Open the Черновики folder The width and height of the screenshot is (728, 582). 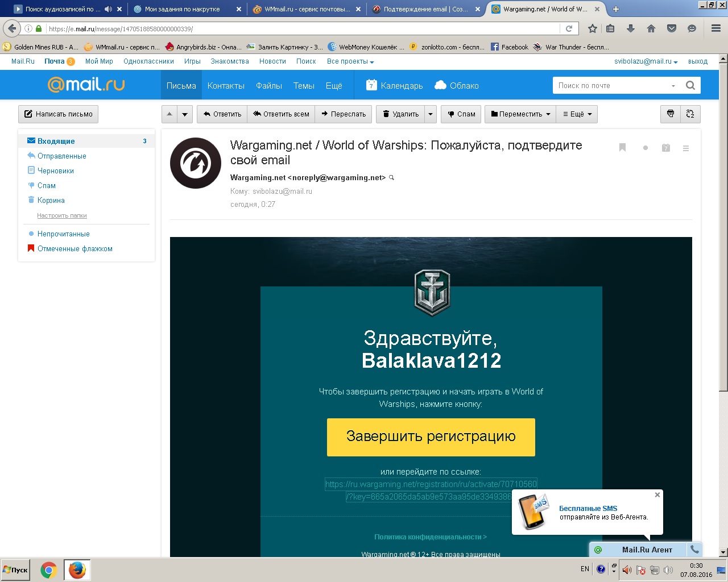click(55, 171)
